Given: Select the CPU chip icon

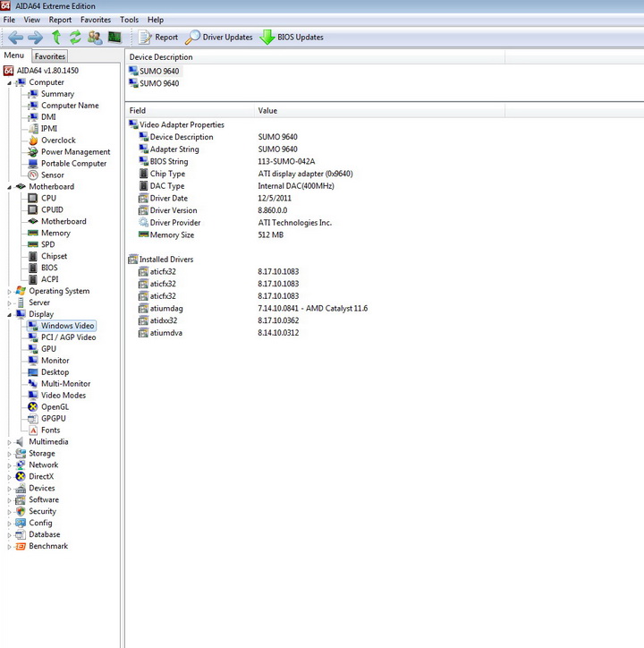Looking at the screenshot, I should [x=33, y=199].
